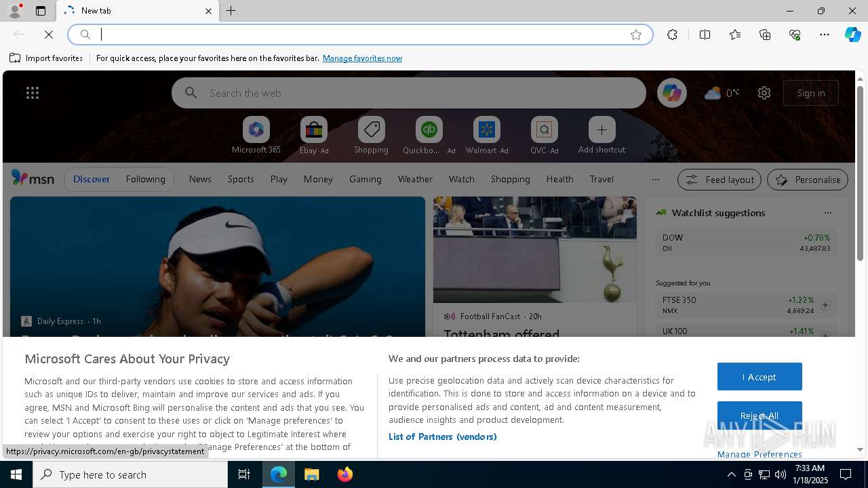Open Manage favorites now link

pos(362,58)
